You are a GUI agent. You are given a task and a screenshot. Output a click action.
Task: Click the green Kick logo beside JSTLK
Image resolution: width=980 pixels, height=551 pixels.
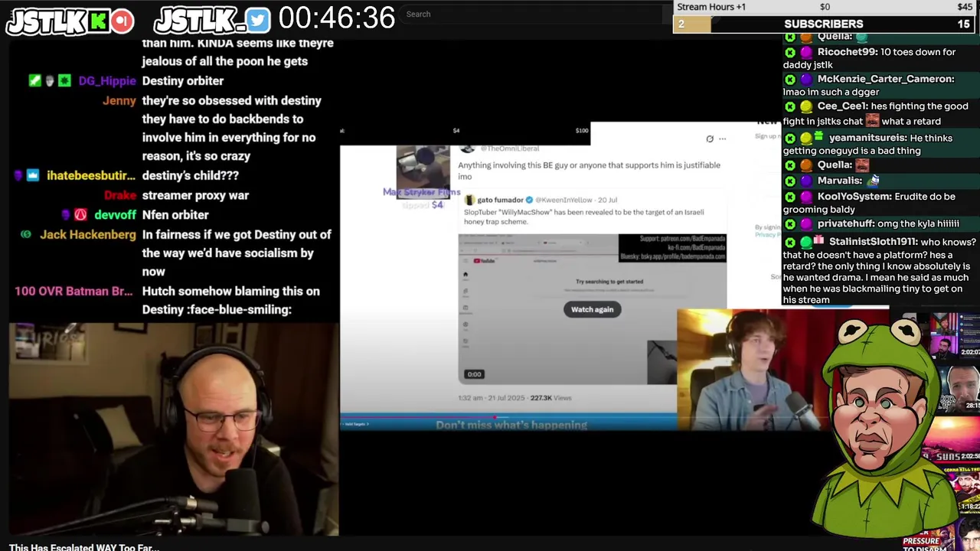[x=99, y=21]
